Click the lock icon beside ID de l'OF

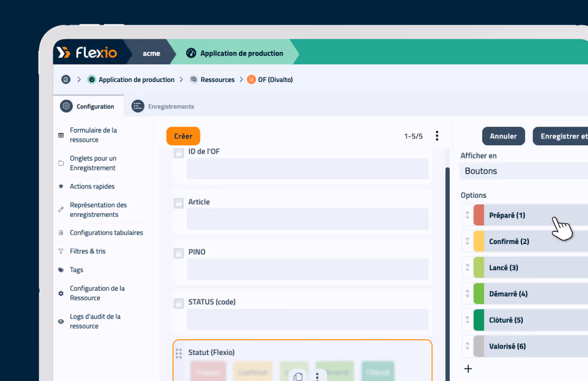pyautogui.click(x=179, y=153)
